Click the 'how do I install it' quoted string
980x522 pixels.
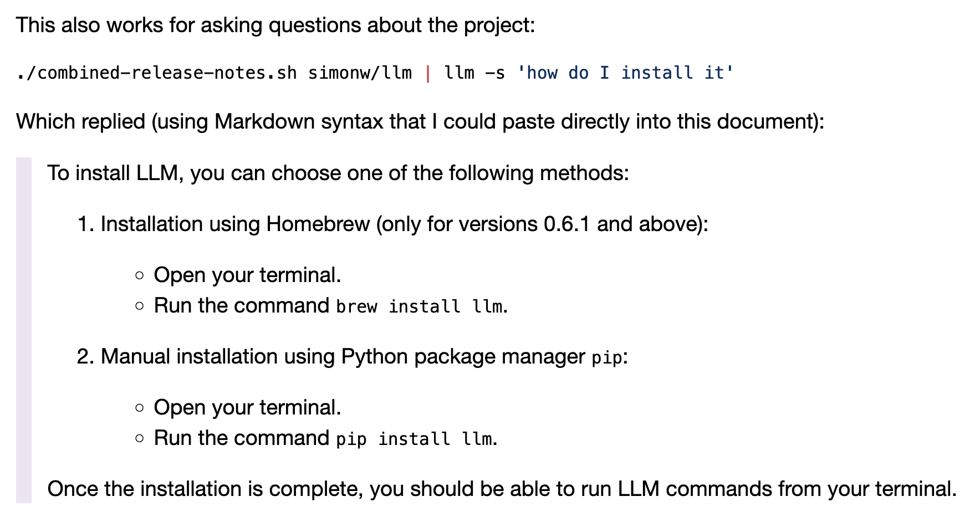tap(625, 73)
